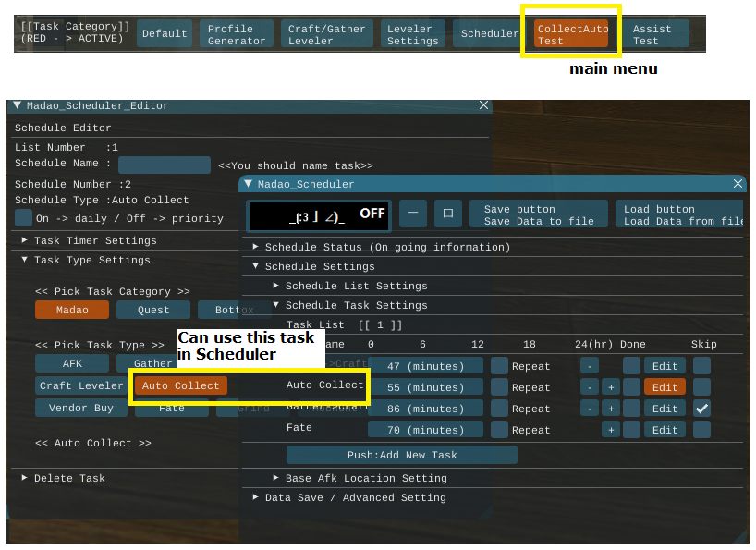
Task: Open the Scheduler tab in main menu
Action: coord(489,34)
